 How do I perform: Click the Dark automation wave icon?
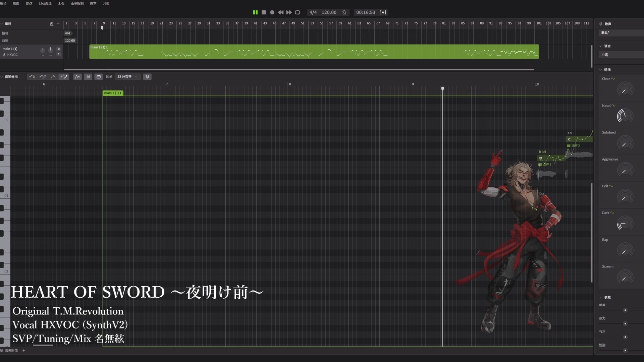click(x=612, y=213)
